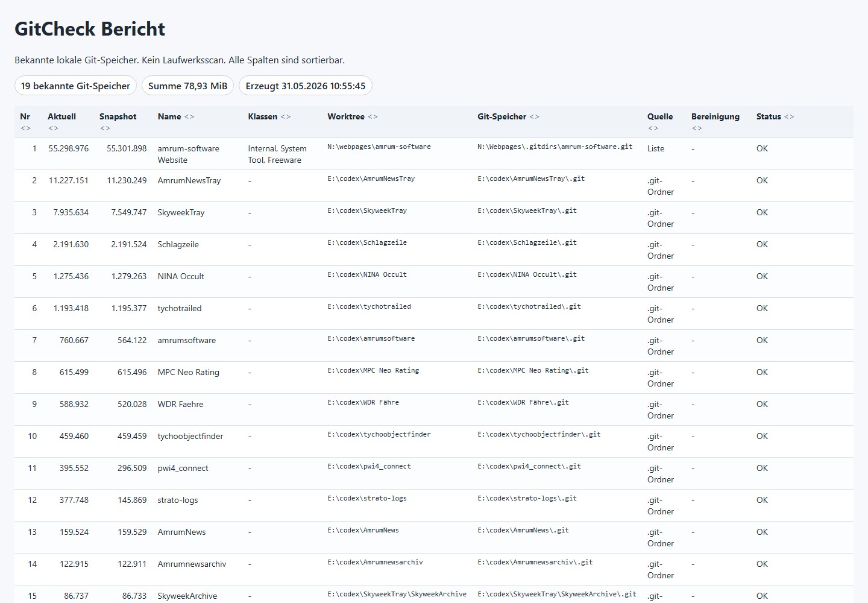The height and width of the screenshot is (603, 868).
Task: Select Snapshot value 296.509
Action: click(132, 468)
